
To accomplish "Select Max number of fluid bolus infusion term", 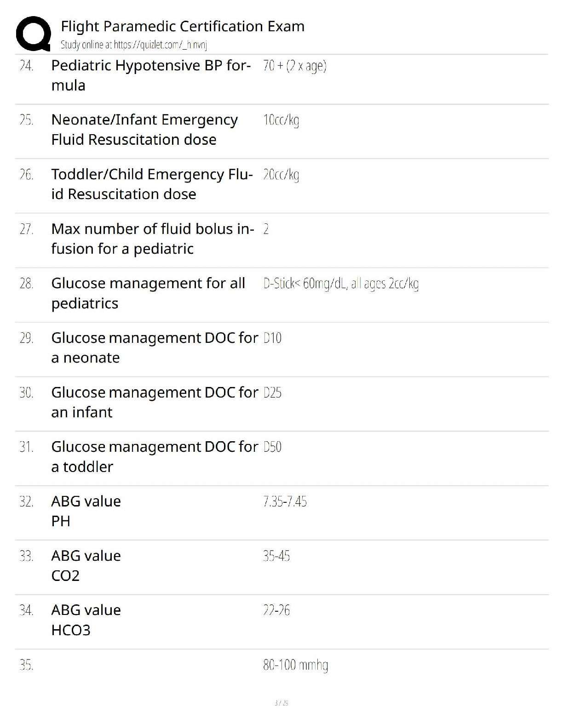I will 153,239.
